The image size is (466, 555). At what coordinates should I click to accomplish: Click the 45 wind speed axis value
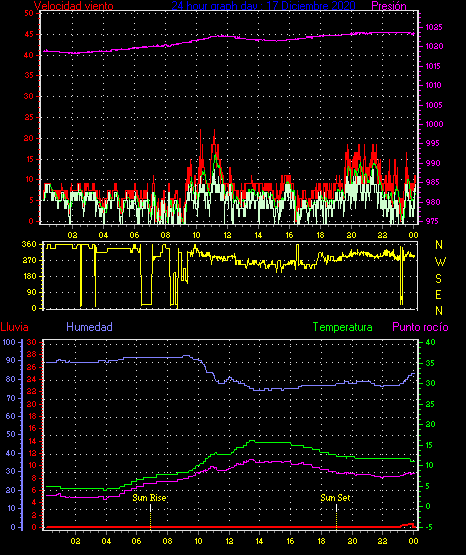pyautogui.click(x=29, y=35)
